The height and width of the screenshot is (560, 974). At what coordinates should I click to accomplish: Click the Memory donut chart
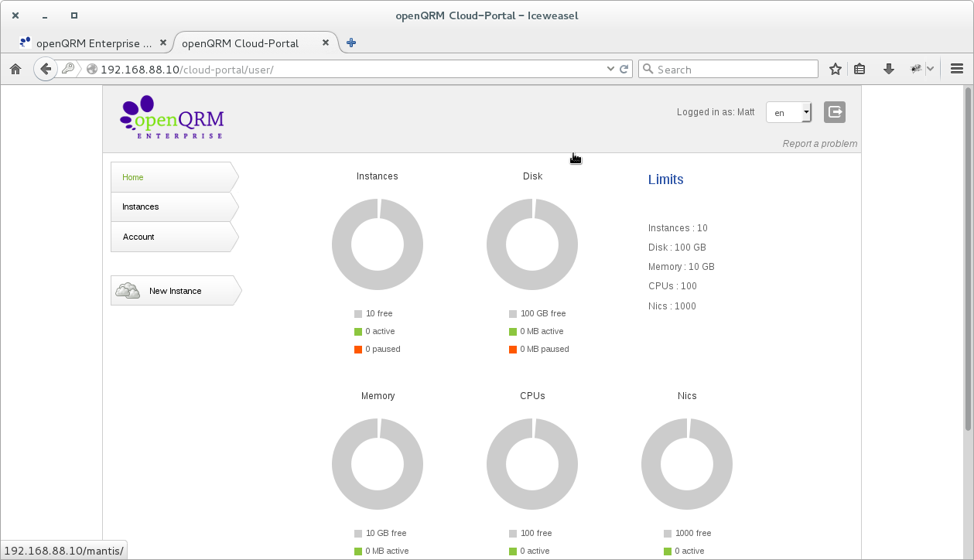[x=378, y=464]
